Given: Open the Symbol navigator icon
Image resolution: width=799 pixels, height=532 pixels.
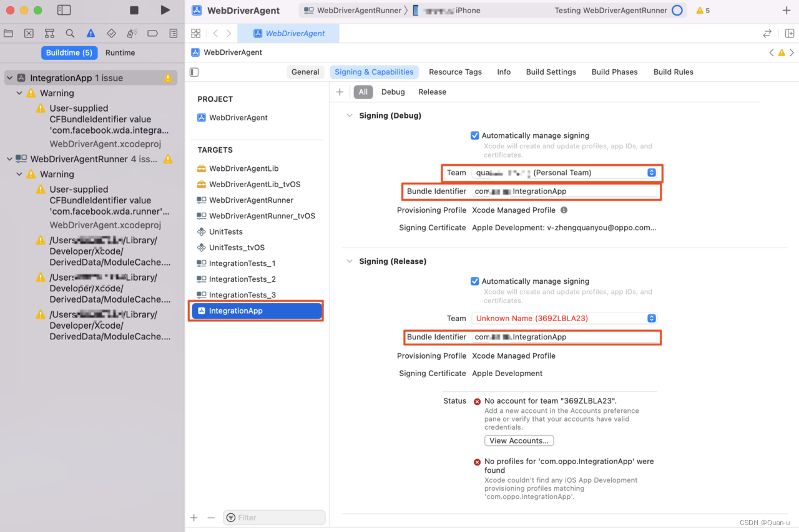Looking at the screenshot, I should click(49, 33).
